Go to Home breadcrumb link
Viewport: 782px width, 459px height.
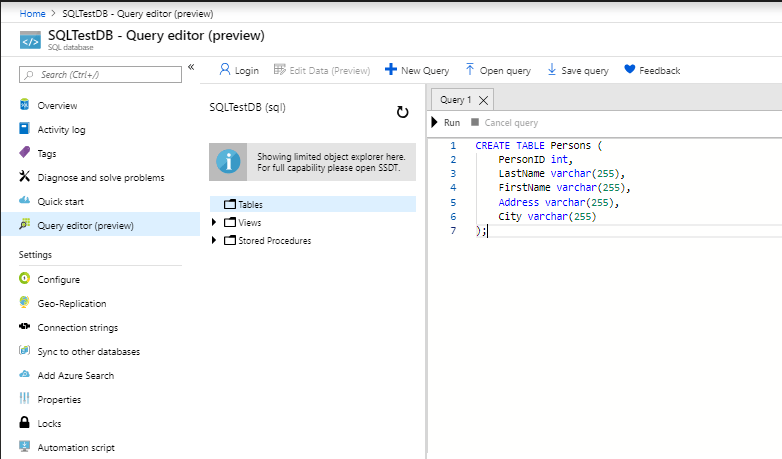(x=32, y=13)
